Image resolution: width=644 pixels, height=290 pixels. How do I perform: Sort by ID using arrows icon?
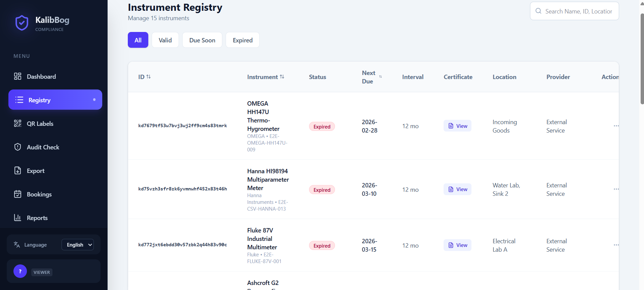point(149,77)
